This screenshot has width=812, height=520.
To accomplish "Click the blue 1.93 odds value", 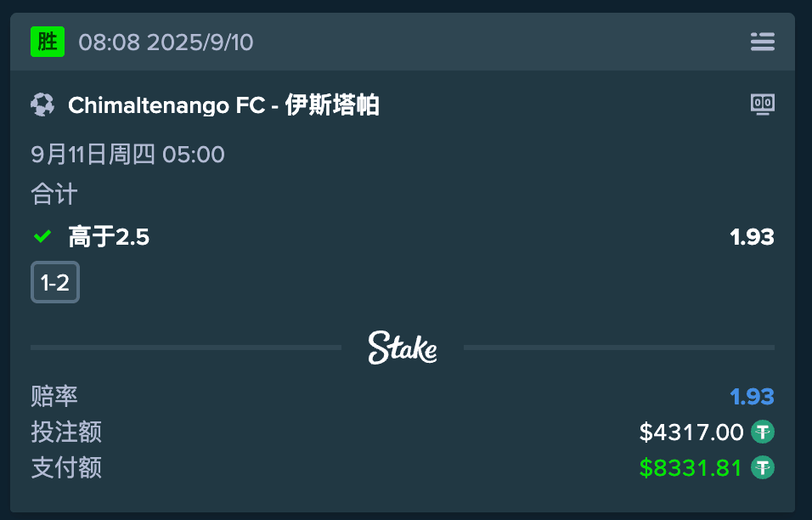I will (752, 397).
